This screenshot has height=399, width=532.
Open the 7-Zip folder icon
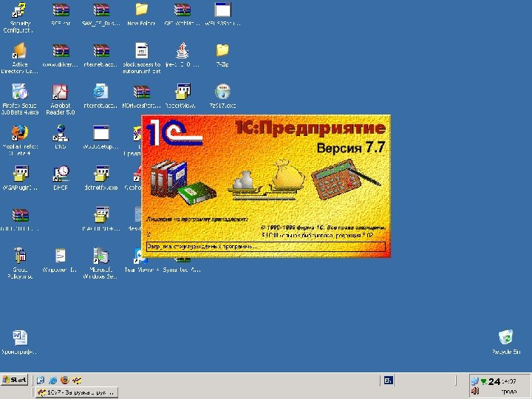(222, 51)
